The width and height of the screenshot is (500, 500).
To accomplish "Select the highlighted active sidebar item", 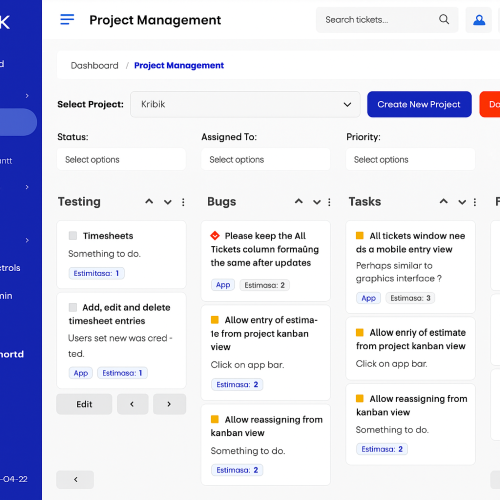I will [x=18, y=122].
